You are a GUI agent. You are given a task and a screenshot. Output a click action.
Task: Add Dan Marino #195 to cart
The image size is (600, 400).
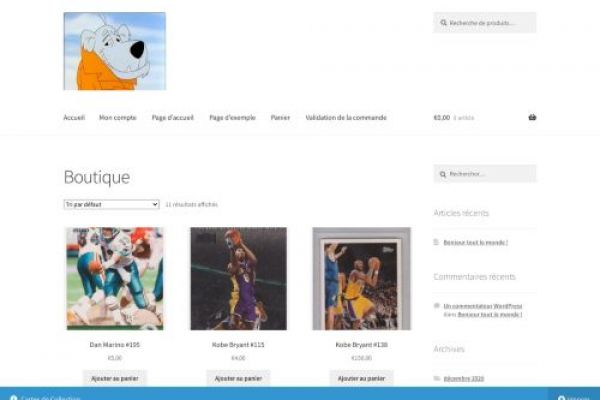(x=114, y=378)
